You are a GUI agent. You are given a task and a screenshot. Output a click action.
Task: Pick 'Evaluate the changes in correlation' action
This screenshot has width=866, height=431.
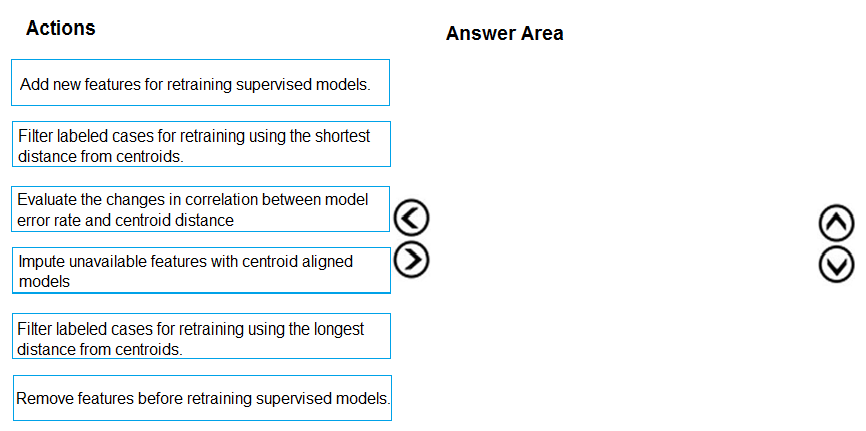[x=202, y=210]
